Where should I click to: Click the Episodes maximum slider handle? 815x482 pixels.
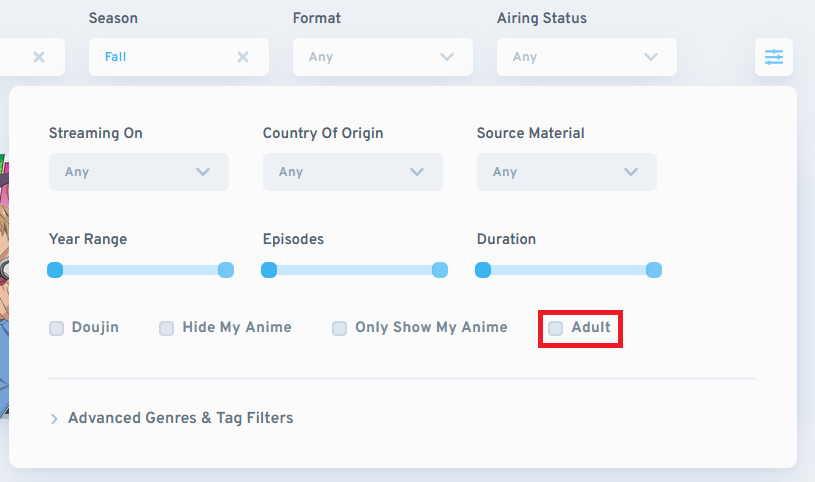click(x=440, y=270)
